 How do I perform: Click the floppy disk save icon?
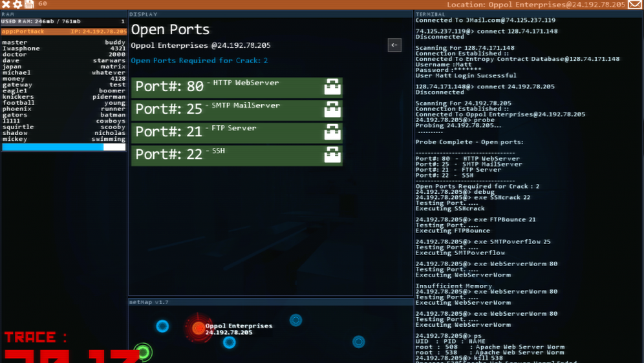pyautogui.click(x=29, y=4)
